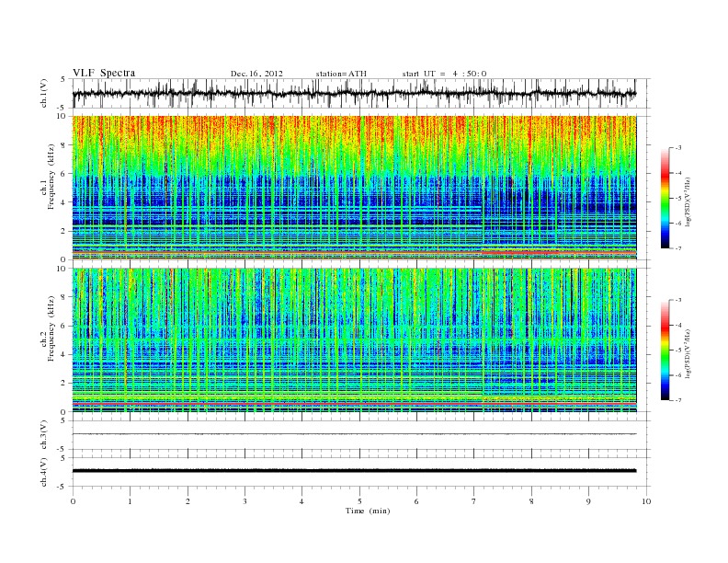Screen dimensions: 728x563
Task: Click the "VLF Spectra" title text
Action: click(x=104, y=73)
